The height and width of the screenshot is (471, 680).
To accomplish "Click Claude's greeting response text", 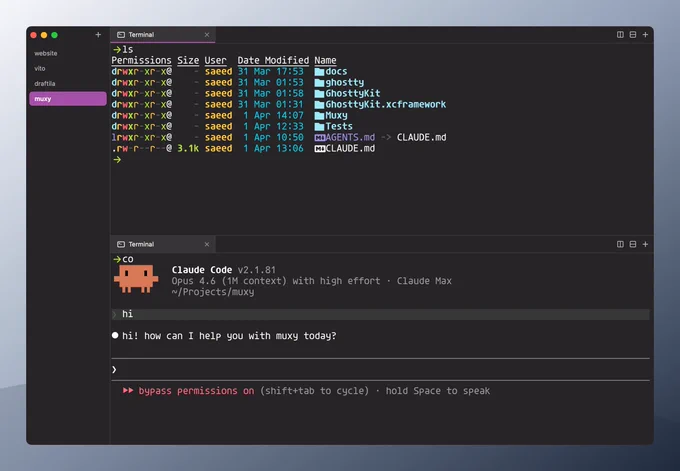I will tap(229, 336).
